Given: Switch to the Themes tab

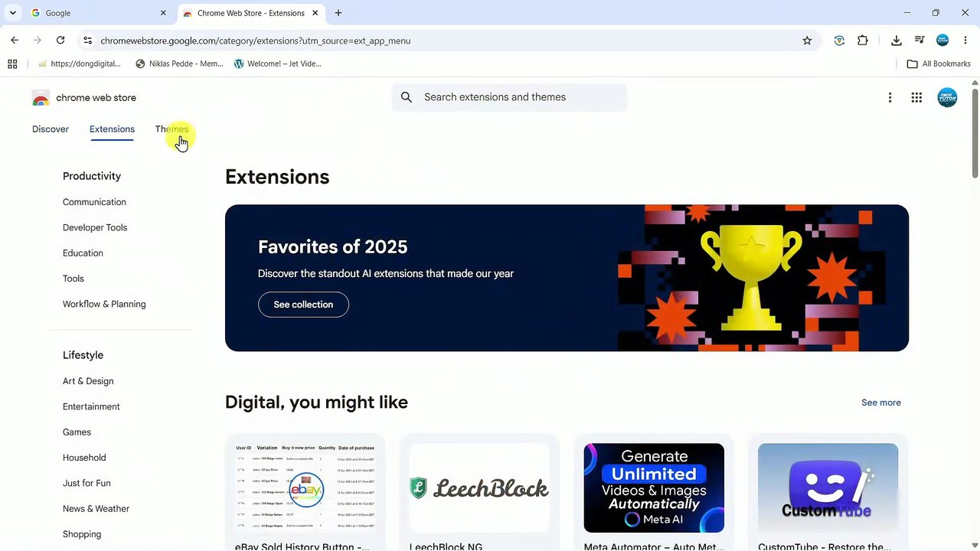Looking at the screenshot, I should click(171, 129).
